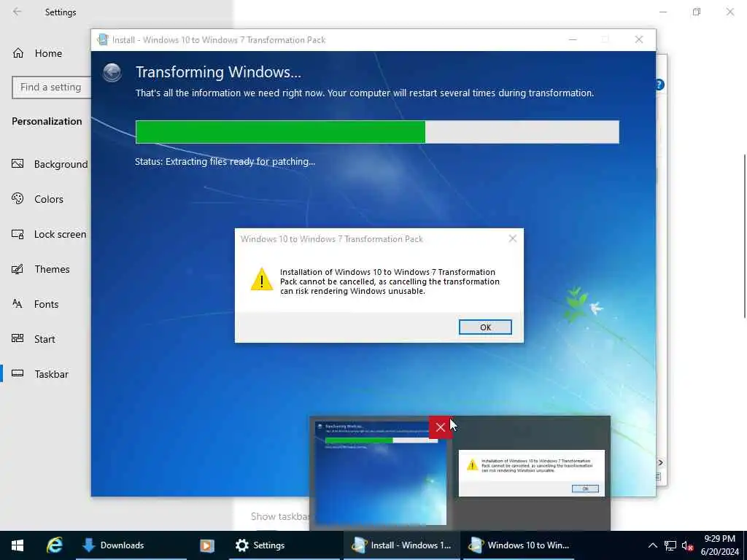Screen dimensions: 747x560
Task: Click the Transforming Windows heading
Action: tap(218, 72)
